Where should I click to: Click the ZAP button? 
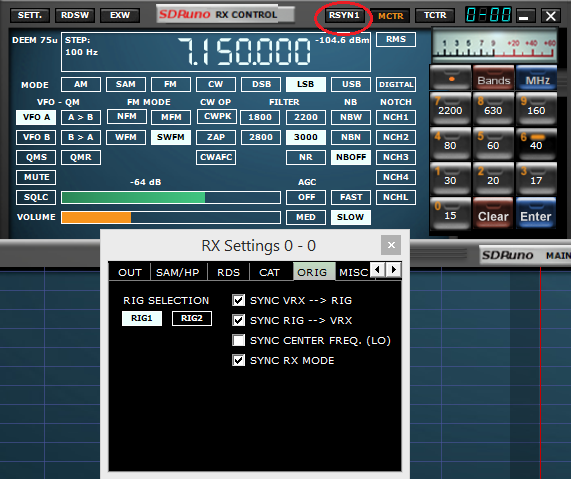click(x=216, y=137)
